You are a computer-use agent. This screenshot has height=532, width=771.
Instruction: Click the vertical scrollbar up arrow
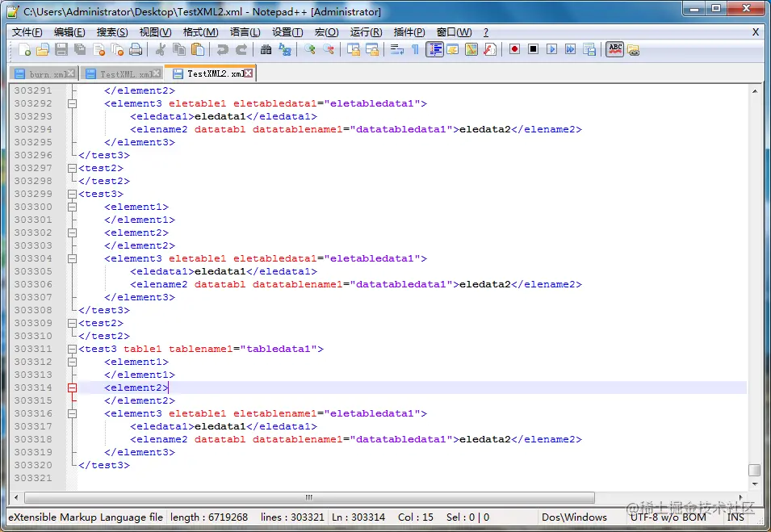click(755, 91)
